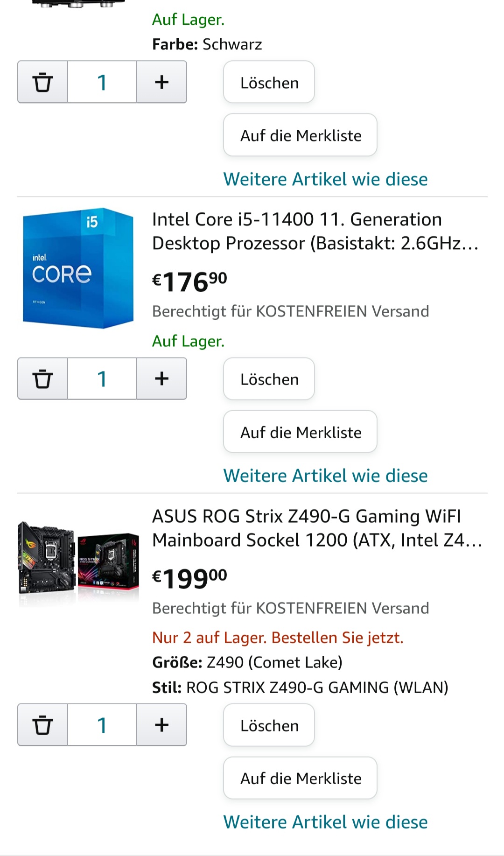
Task: Open Weitere Artikel wie diese under Intel processor
Action: (325, 476)
